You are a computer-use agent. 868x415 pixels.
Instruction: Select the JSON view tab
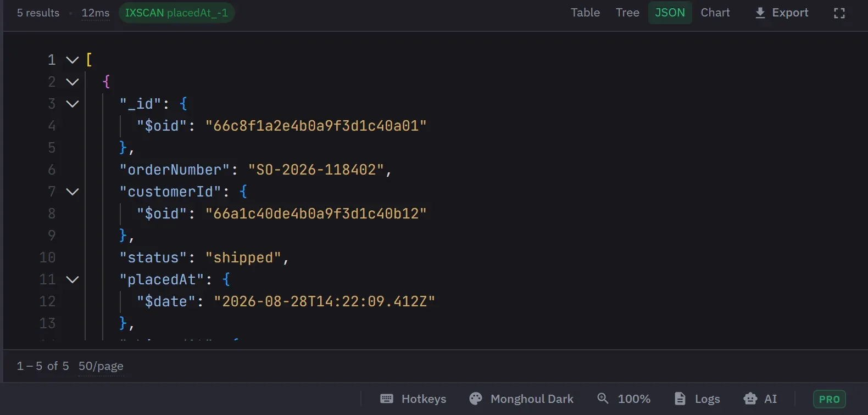(x=670, y=13)
